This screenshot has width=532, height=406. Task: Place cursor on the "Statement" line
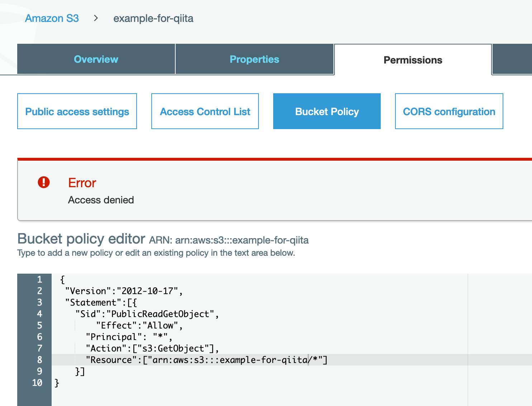(x=101, y=302)
